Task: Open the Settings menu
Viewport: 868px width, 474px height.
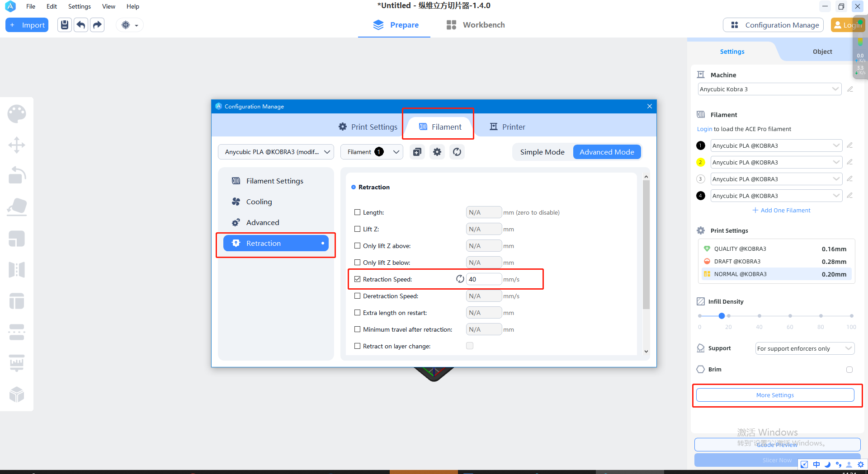Action: (x=80, y=6)
